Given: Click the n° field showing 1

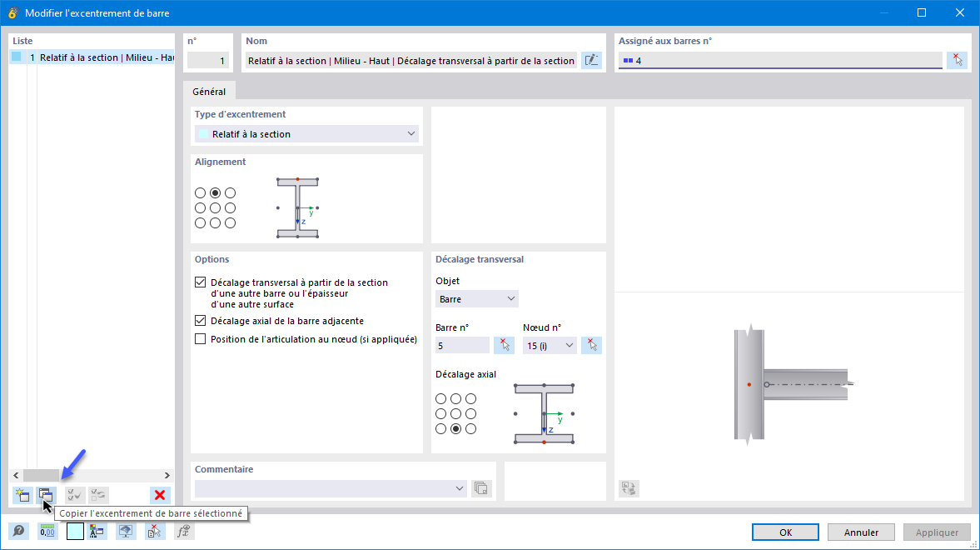Looking at the screenshot, I should 208,61.
